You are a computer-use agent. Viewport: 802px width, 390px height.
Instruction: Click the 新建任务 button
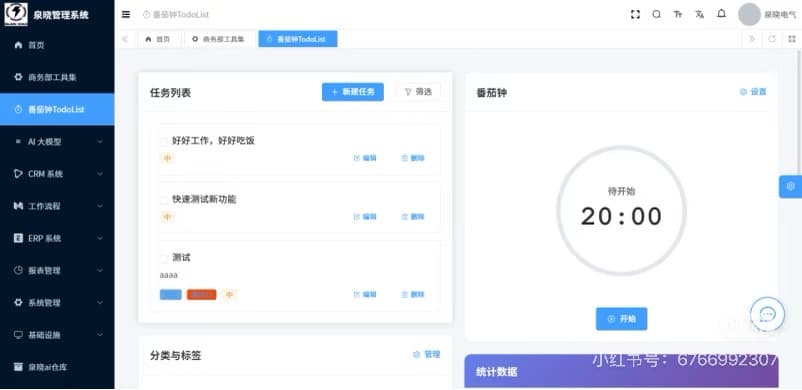(x=353, y=92)
